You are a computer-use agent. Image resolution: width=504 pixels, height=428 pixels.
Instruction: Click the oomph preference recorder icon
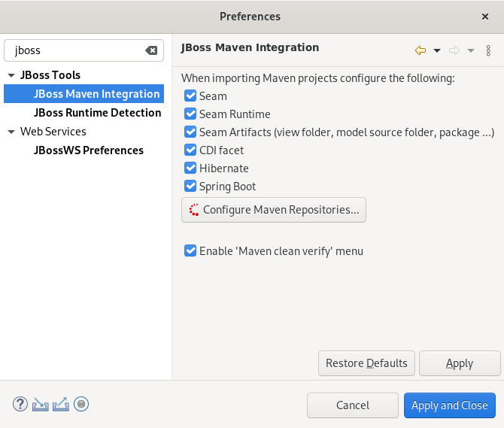(81, 405)
